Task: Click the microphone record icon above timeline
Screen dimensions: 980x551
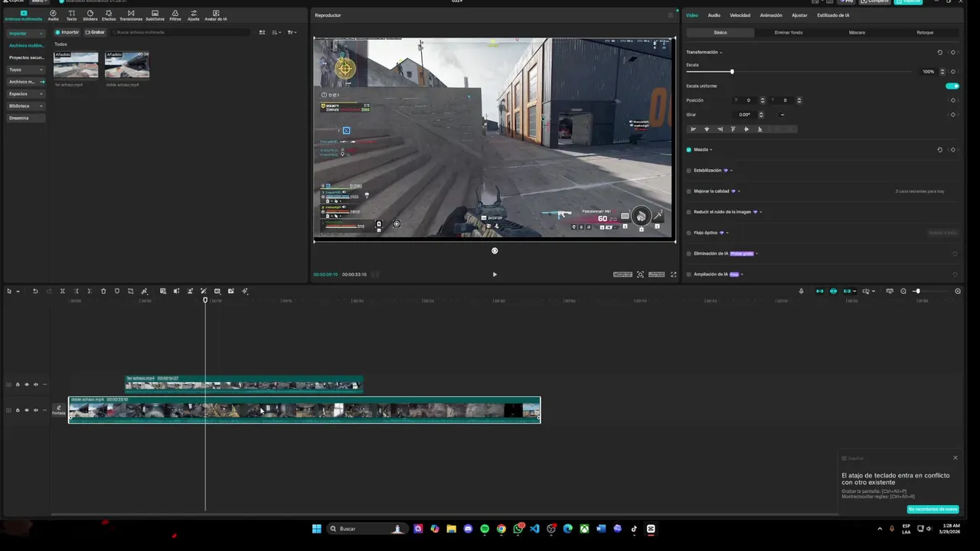Action: (x=801, y=291)
